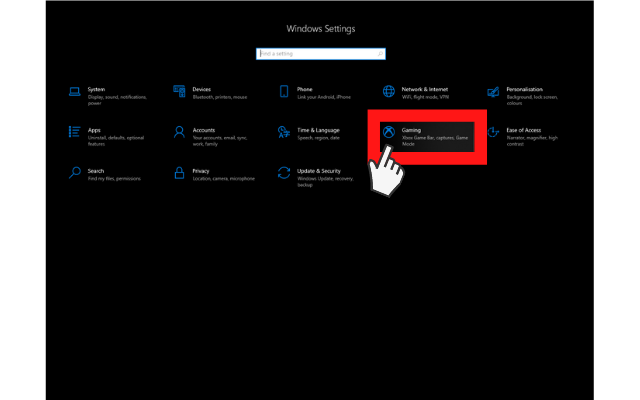The width and height of the screenshot is (640, 400).
Task: Open the Personalisation paintbrush icon
Action: point(493,92)
